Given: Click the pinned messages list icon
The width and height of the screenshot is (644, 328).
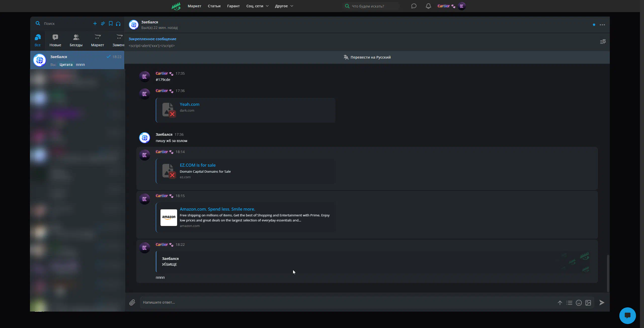Looking at the screenshot, I should click(x=603, y=42).
